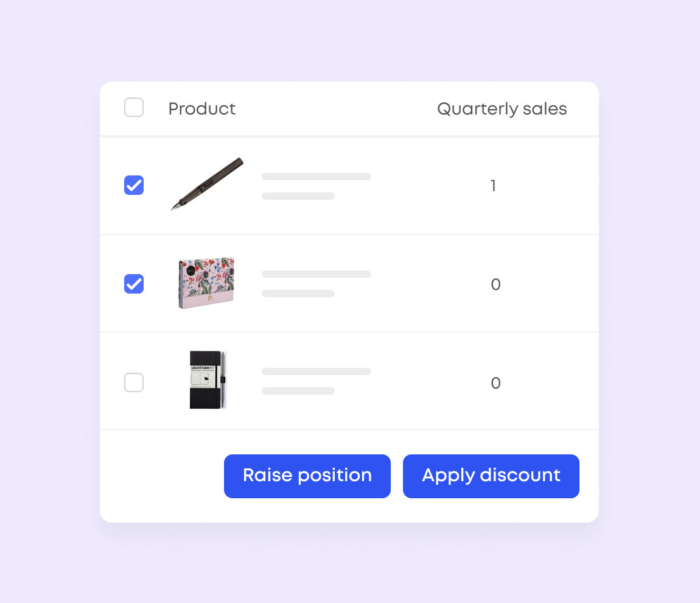Sort by the Quarterly sales column header
The height and width of the screenshot is (603, 700).
click(x=502, y=108)
